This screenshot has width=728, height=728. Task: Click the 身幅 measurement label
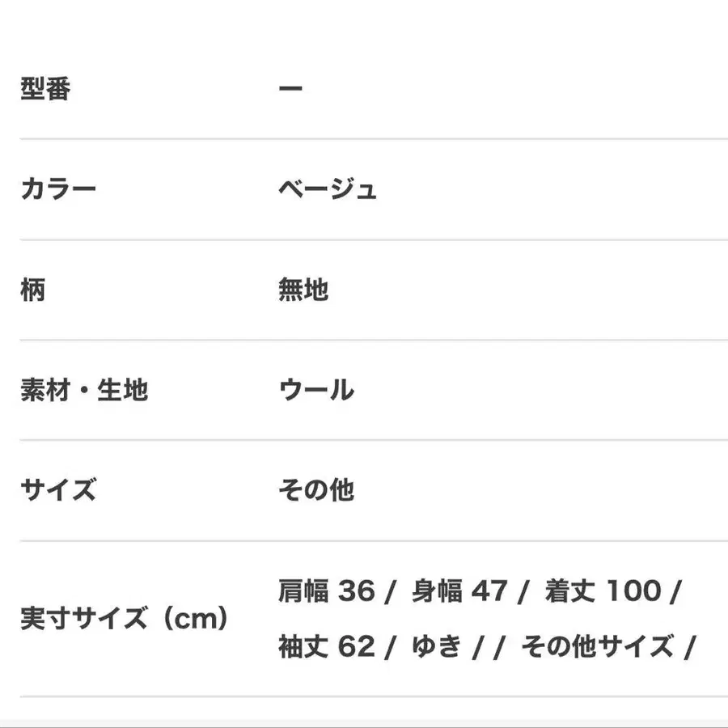[x=436, y=592]
